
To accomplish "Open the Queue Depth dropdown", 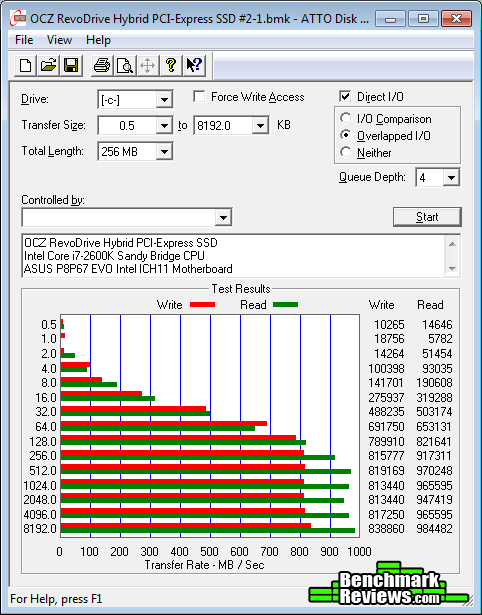I will tap(451, 178).
